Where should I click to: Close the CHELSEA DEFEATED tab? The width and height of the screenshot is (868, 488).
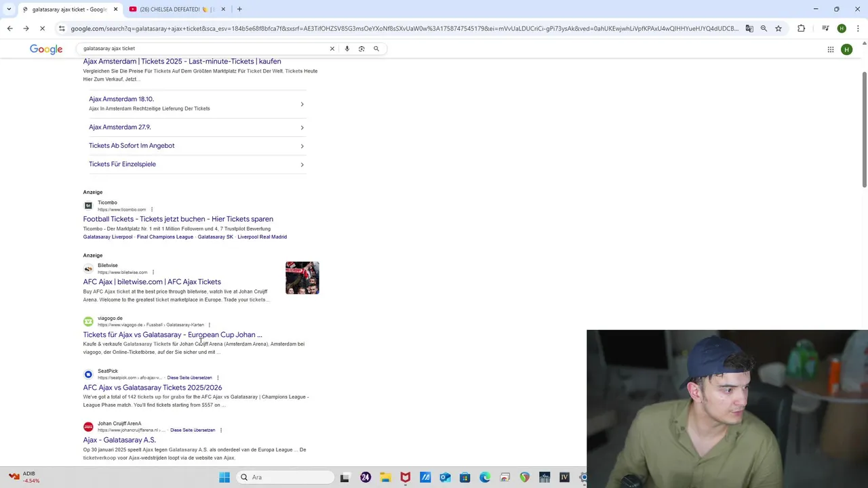pyautogui.click(x=223, y=9)
